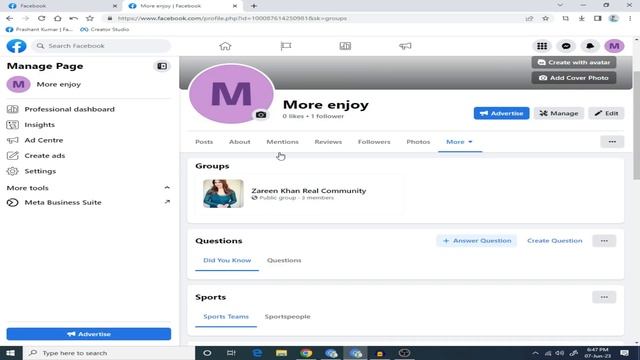Open a new browser tab
Screen dimensions: 640x360
pos(254,6)
